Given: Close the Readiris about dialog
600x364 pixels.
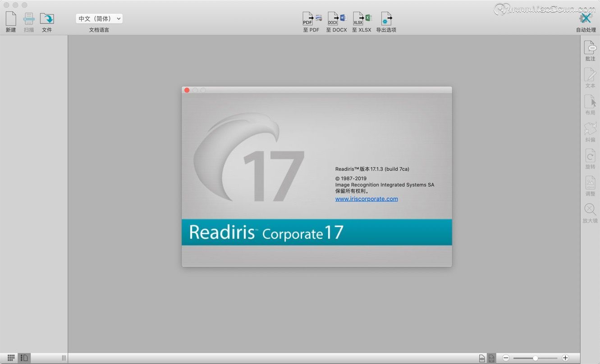Looking at the screenshot, I should coord(187,90).
